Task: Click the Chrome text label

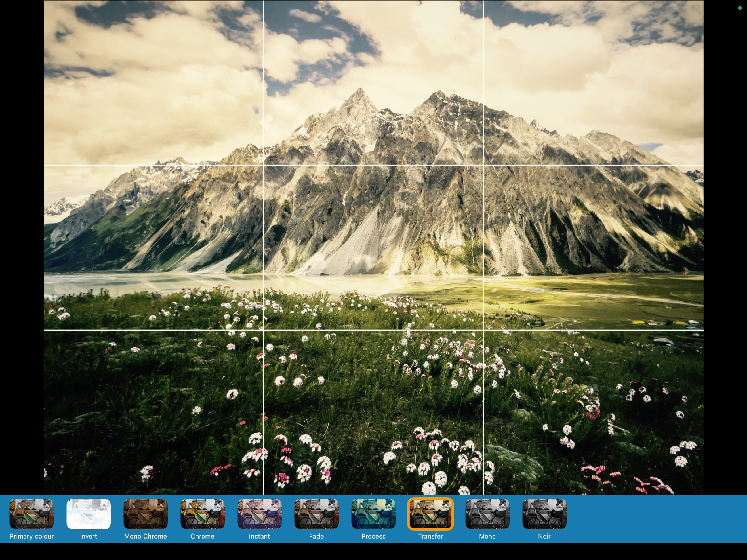Action: [202, 536]
